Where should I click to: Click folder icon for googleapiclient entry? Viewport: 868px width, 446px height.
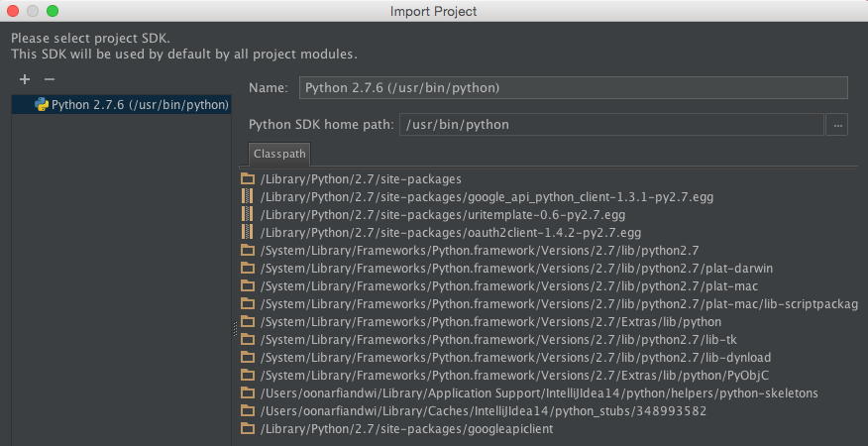coord(248,429)
